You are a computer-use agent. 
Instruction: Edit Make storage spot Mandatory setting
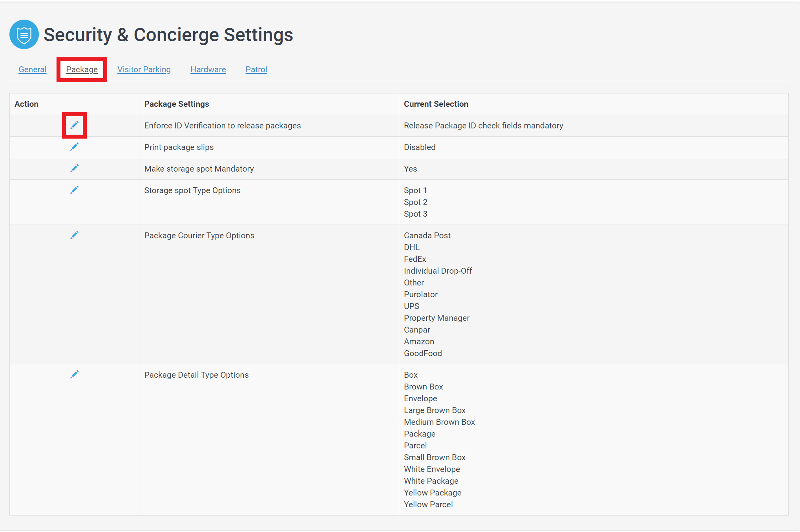pos(74,168)
